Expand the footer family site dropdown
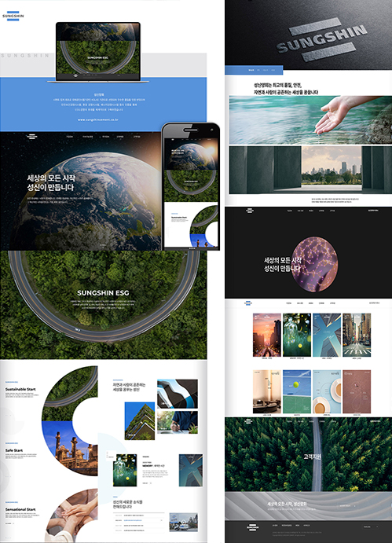Viewport: 392px width, 543px height. point(371,526)
